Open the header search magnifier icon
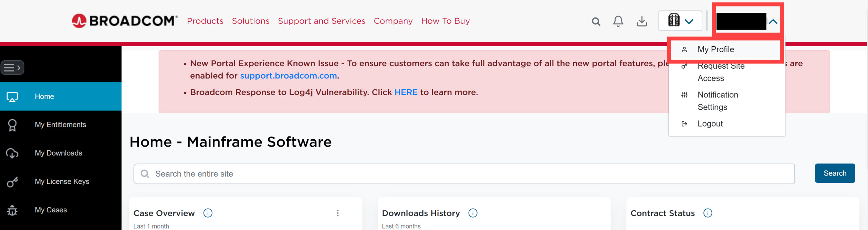 [x=596, y=21]
